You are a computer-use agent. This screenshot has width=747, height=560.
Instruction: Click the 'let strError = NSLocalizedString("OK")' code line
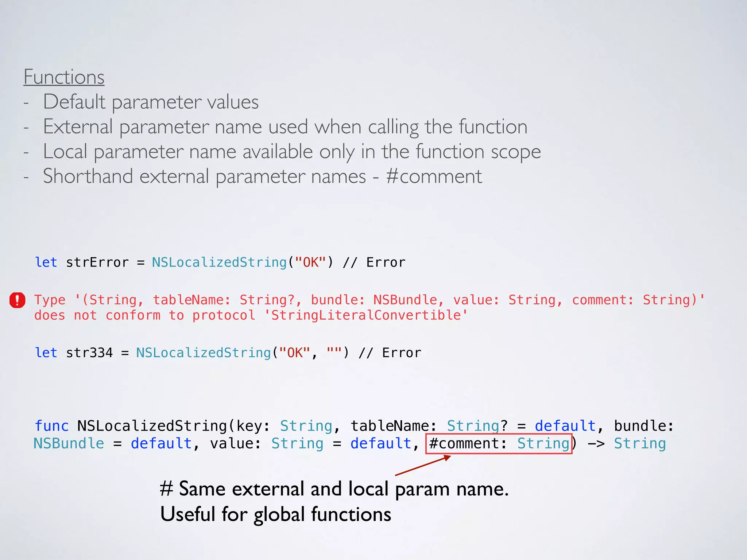click(x=220, y=262)
